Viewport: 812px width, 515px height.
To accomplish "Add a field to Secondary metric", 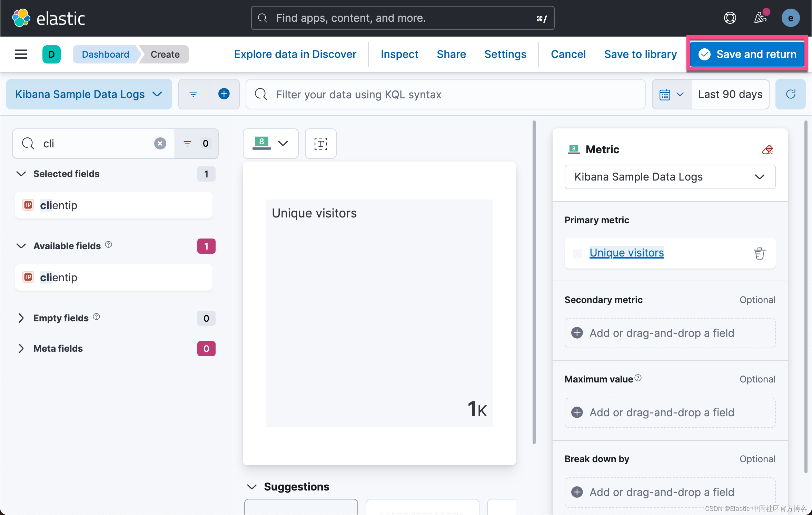I will 670,333.
